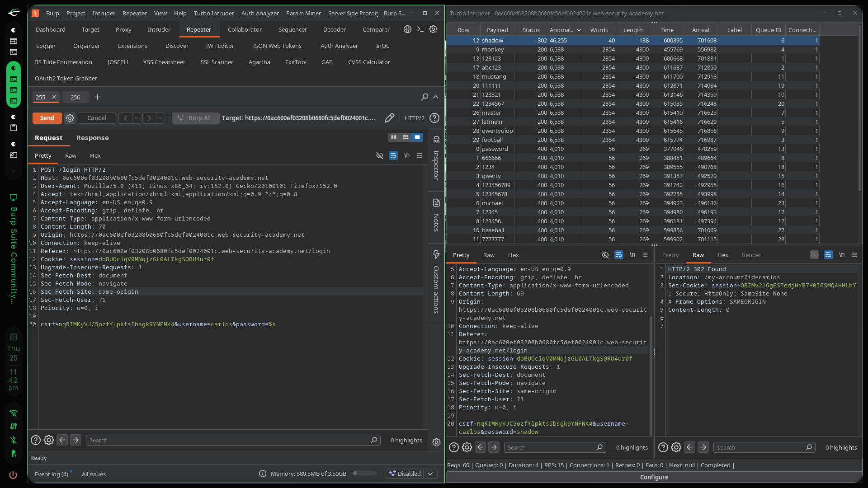Open Repeater tab search magnifier
The width and height of the screenshot is (868, 488).
(x=425, y=97)
